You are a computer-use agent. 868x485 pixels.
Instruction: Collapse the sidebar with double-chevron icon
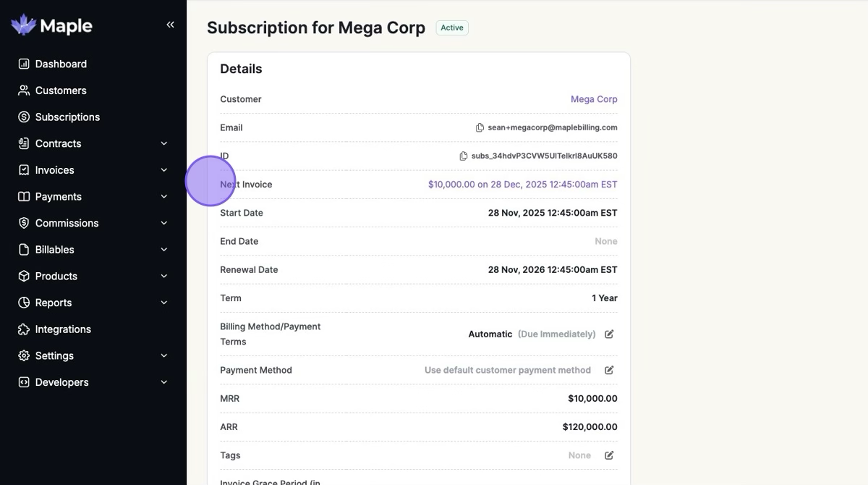pyautogui.click(x=171, y=25)
